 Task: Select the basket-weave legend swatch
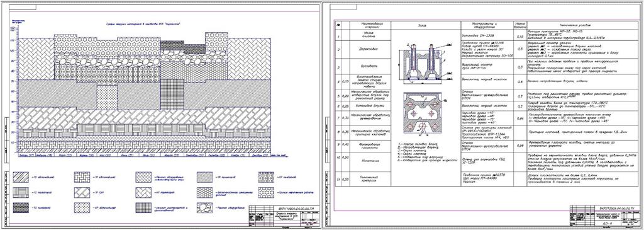coord(82,178)
